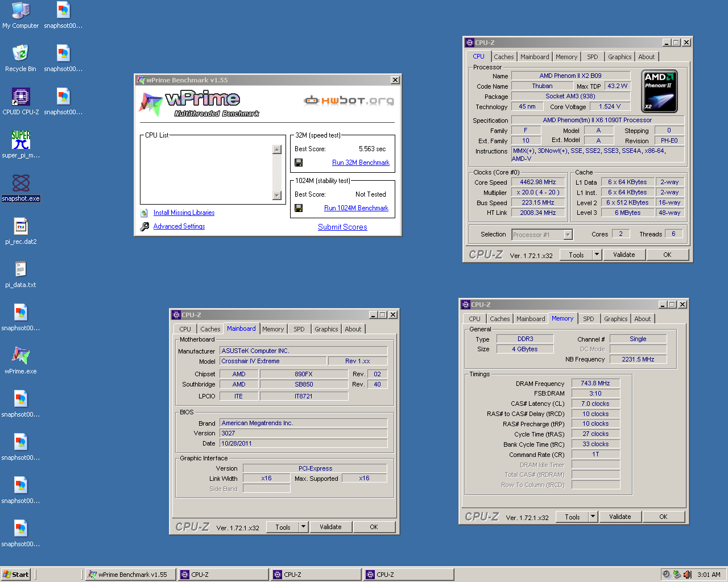The image size is (728, 582).
Task: Select the pi_data.txt file icon
Action: pyautogui.click(x=20, y=269)
